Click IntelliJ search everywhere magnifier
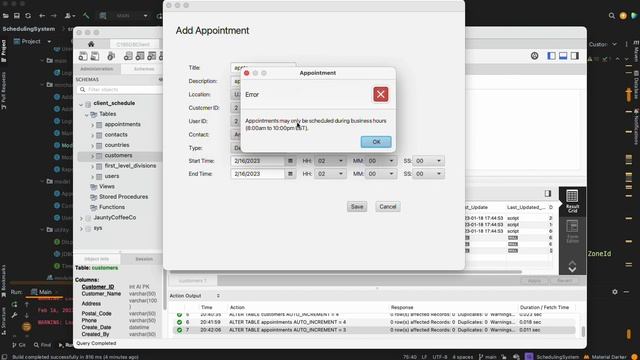The height and width of the screenshot is (360, 640). pos(611,16)
